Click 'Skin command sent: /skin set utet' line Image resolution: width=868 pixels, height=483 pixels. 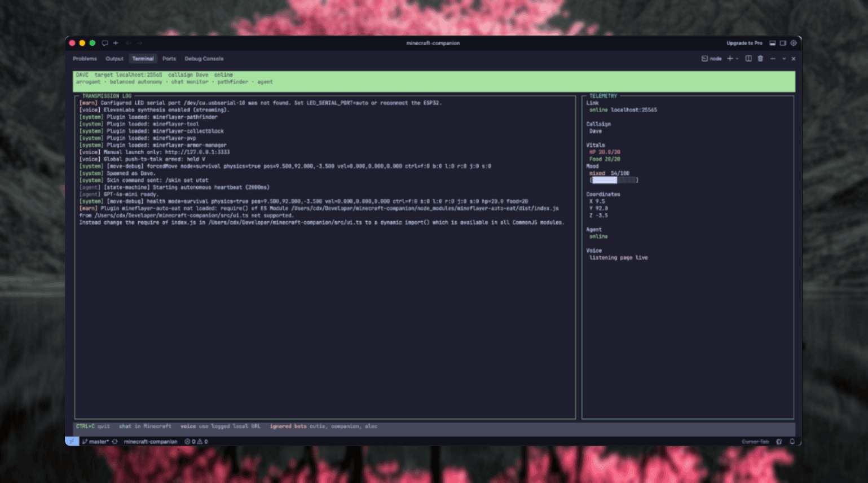pos(144,180)
